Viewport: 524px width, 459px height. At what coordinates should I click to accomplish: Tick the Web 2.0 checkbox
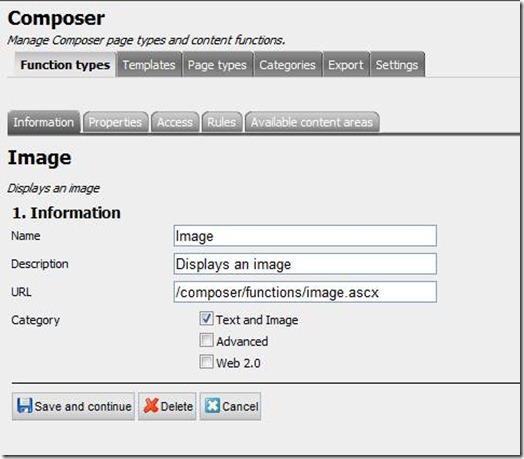(x=206, y=362)
